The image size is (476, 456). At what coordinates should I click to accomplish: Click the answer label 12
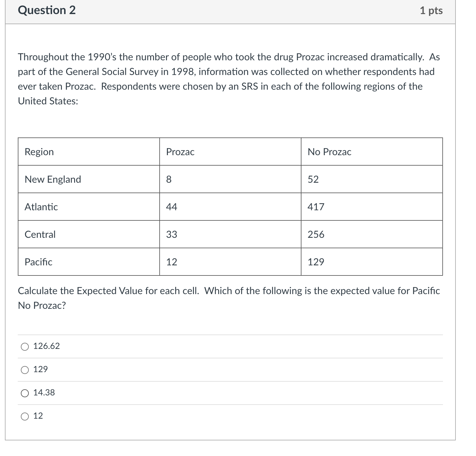coord(38,416)
